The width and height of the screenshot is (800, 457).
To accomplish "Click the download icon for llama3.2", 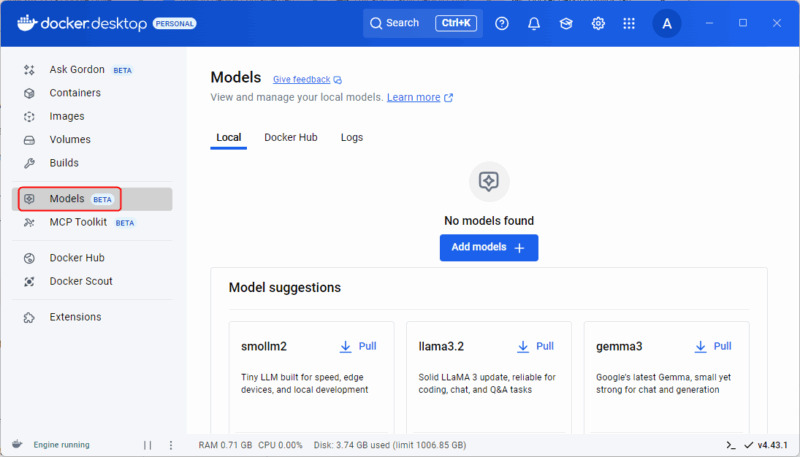I will 523,347.
